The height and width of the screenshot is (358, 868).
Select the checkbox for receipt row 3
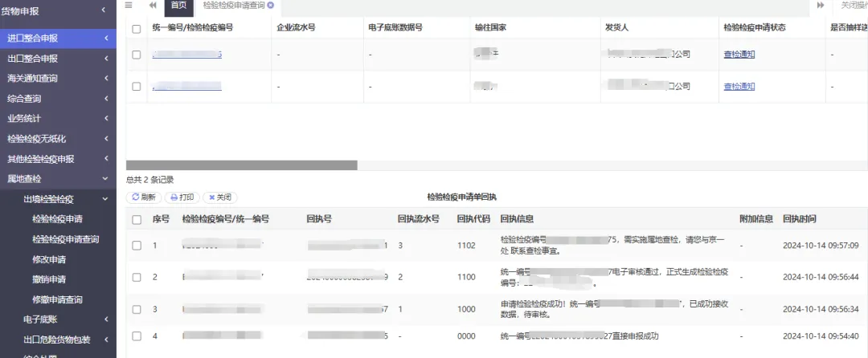137,309
